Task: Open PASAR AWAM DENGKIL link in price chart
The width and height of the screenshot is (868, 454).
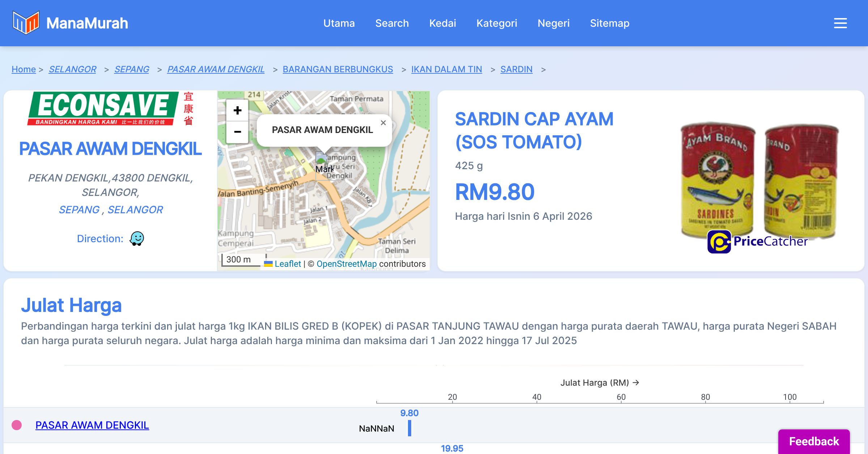Action: [x=92, y=425]
